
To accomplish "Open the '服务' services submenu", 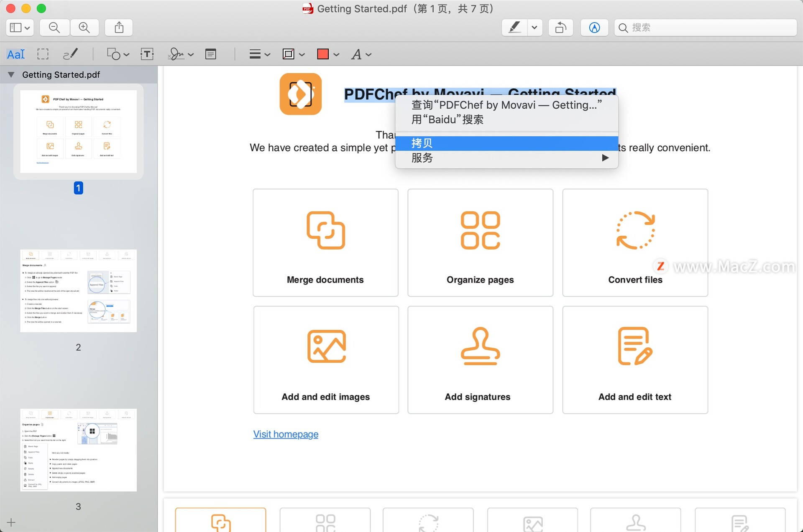I will (x=506, y=158).
